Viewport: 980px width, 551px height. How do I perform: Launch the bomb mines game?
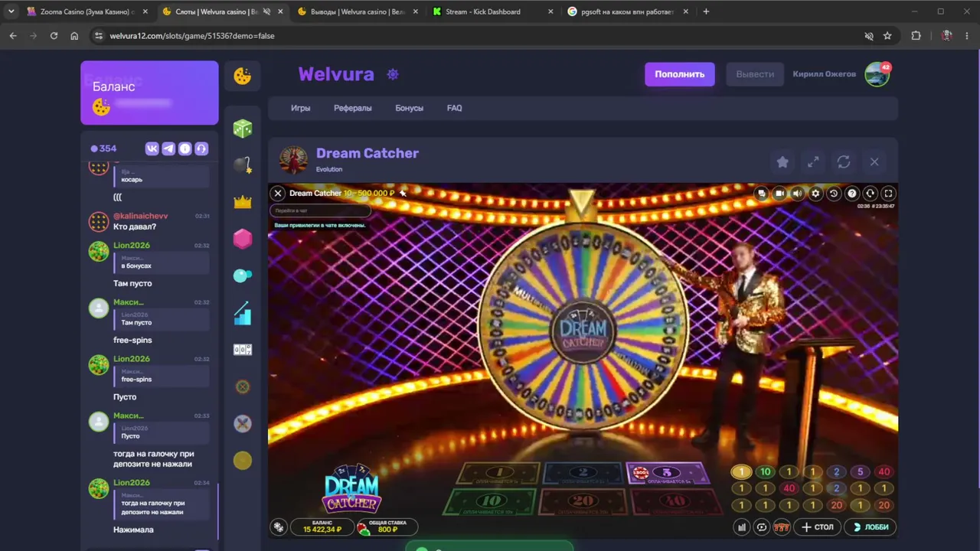[243, 165]
